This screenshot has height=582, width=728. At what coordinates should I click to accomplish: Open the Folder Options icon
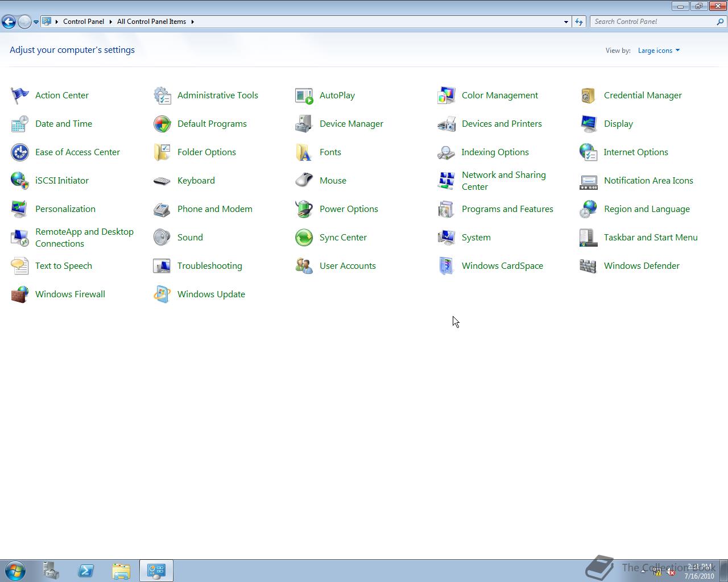(162, 152)
